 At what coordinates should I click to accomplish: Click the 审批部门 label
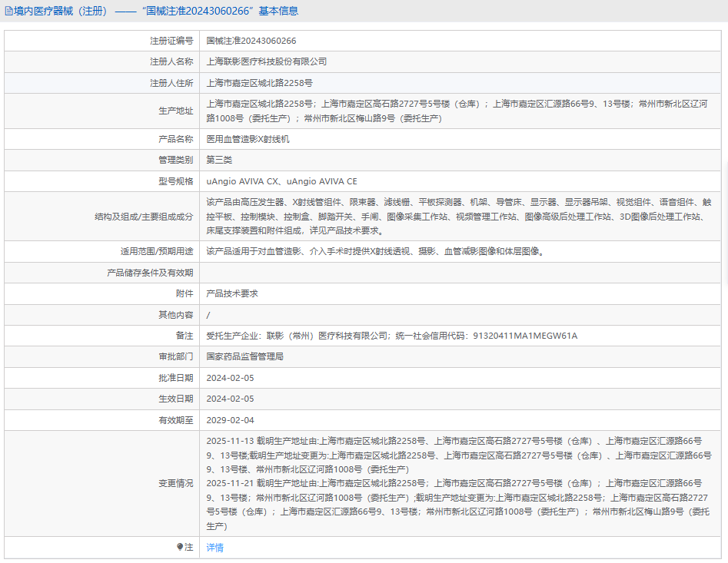(175, 356)
